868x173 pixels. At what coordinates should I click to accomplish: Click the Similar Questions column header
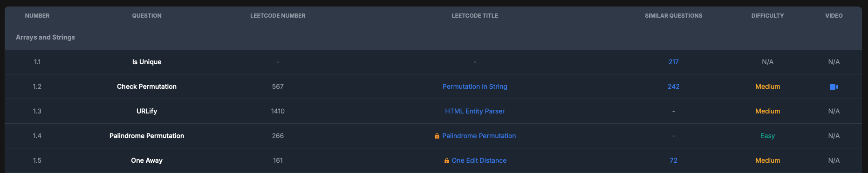point(674,16)
